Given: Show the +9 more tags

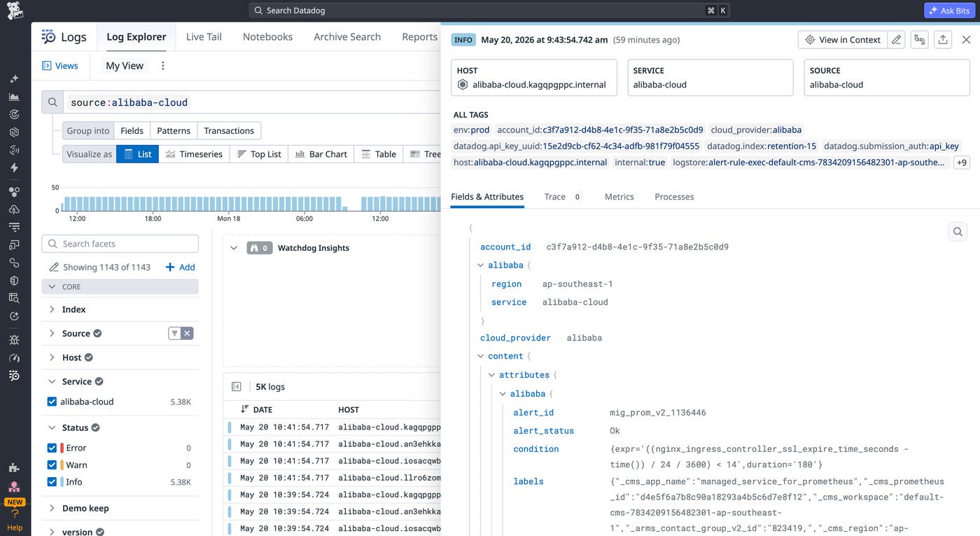Looking at the screenshot, I should tap(961, 163).
